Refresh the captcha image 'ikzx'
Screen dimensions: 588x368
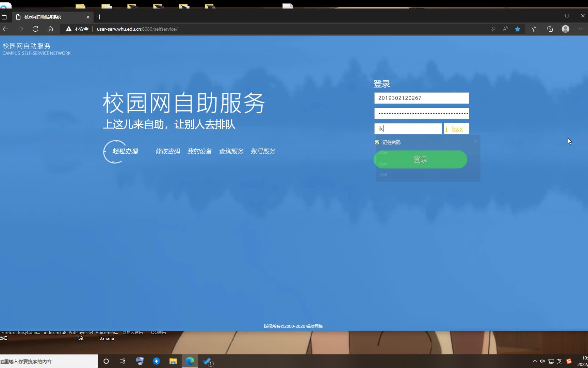click(456, 128)
